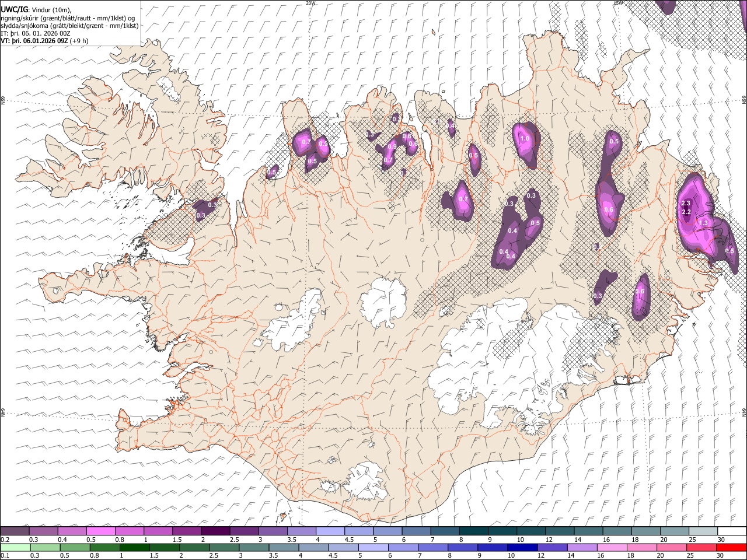Viewport: 747px width, 560px height.
Task: Click the 15W longitude label
Action: click(618, 3)
